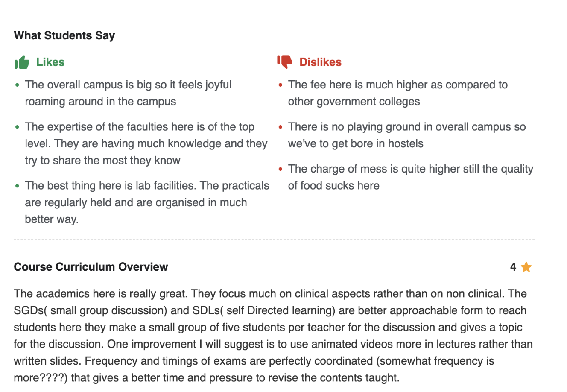This screenshot has width=567, height=392.
Task: Select the green "Likes" label
Action: pyautogui.click(x=50, y=62)
